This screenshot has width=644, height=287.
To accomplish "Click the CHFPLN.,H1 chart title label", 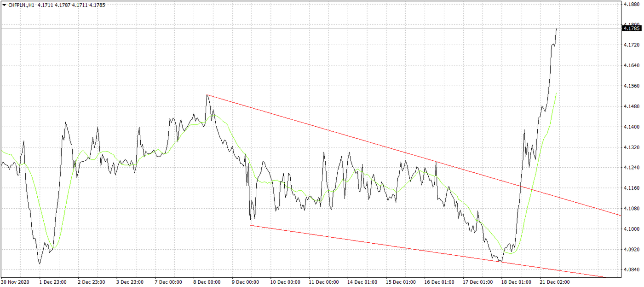I will [22, 5].
